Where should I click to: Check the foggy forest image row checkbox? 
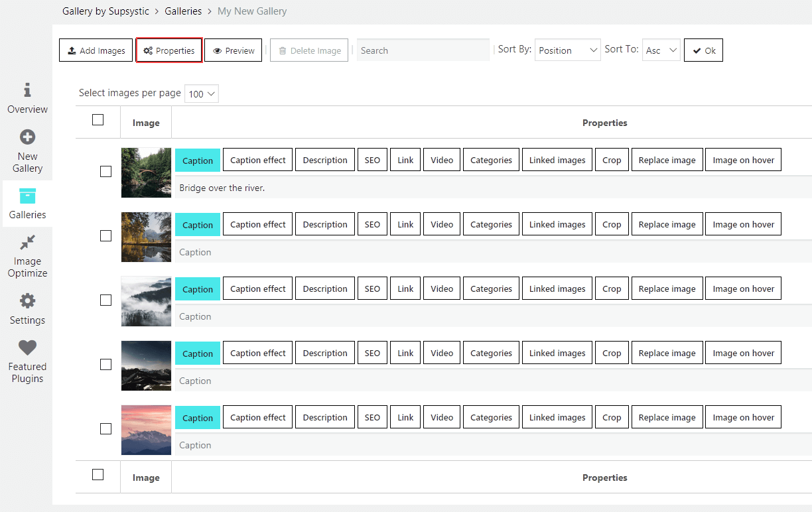click(x=105, y=300)
